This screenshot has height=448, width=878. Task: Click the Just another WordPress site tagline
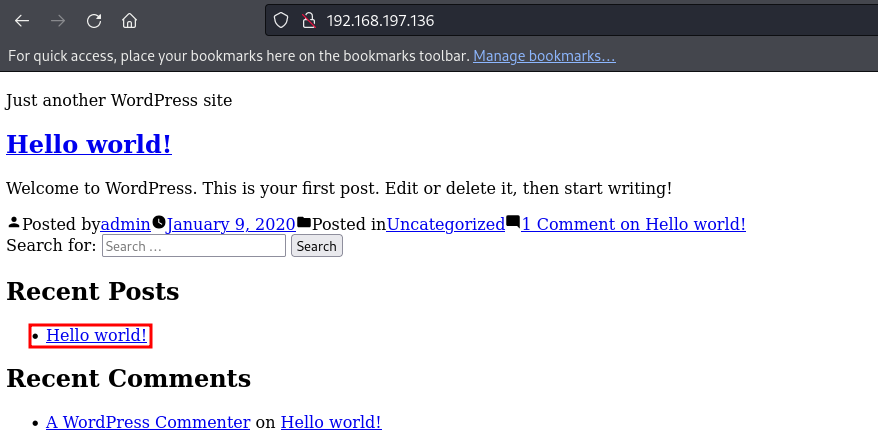[119, 100]
